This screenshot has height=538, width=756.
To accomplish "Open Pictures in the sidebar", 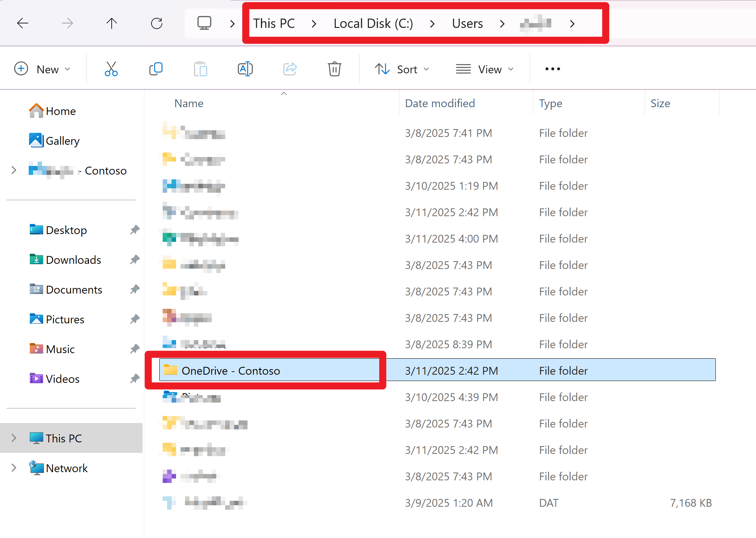I will tap(57, 319).
